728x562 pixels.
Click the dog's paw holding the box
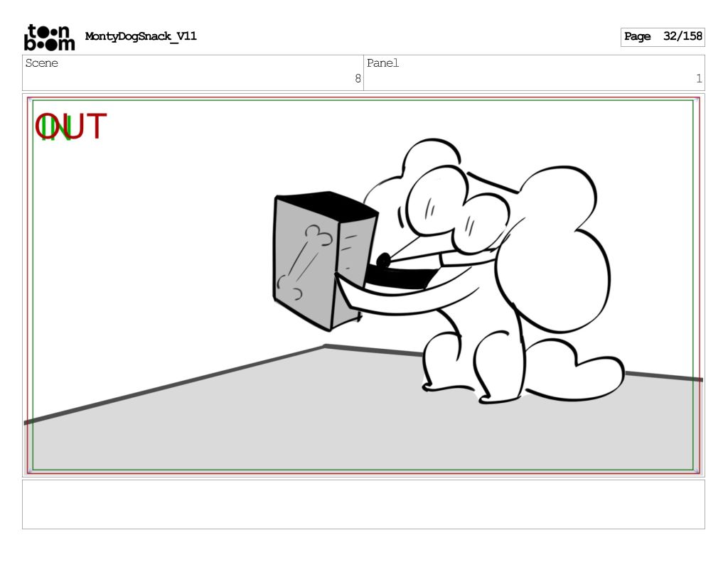348,300
